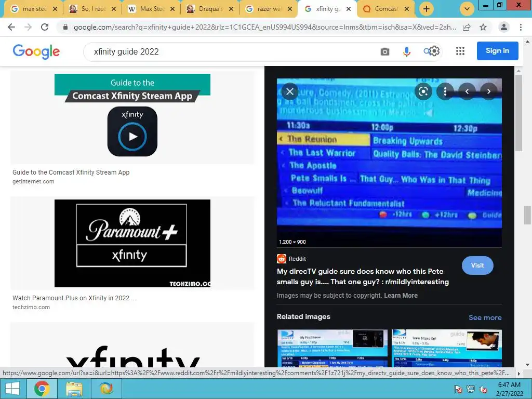This screenshot has width=532, height=399.
Task: Search inside image with the Lens icon
Action: [x=423, y=91]
